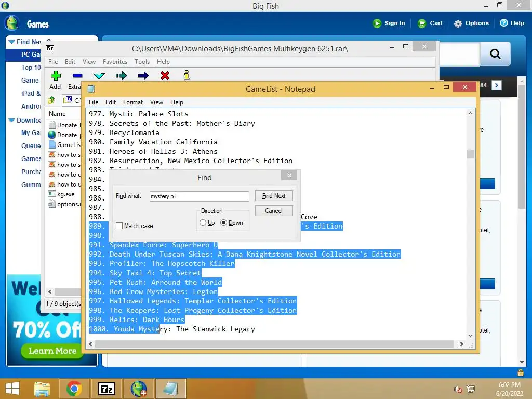This screenshot has height=399, width=532.
Task: Collapse the Downloads section arrow in Big Fish
Action: [x=11, y=121]
